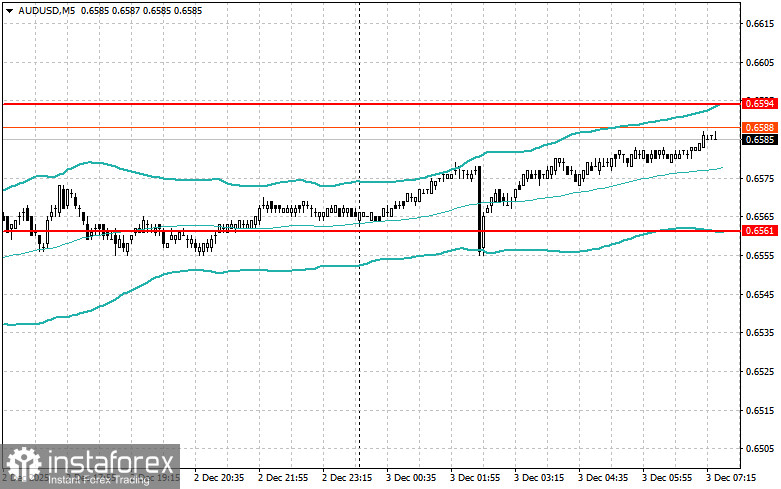Click the 3 Dec 03:15 time label
This screenshot has width=781, height=489.
click(539, 478)
